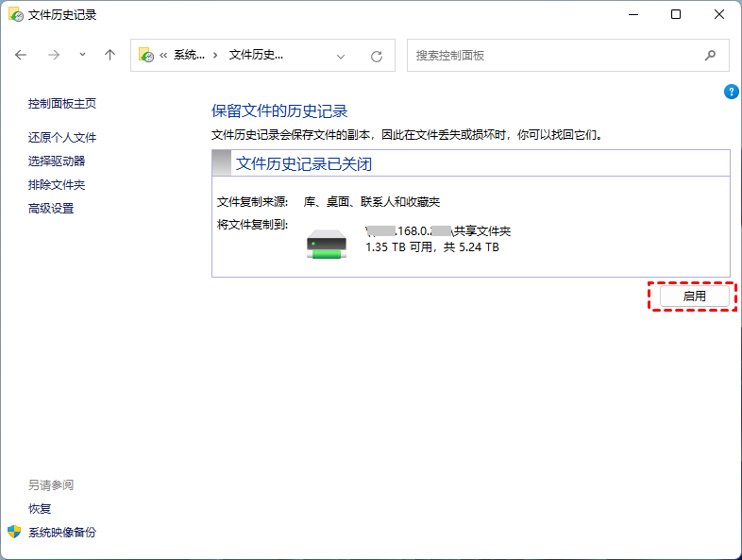Expand the address bar history dropdown

pyautogui.click(x=341, y=56)
